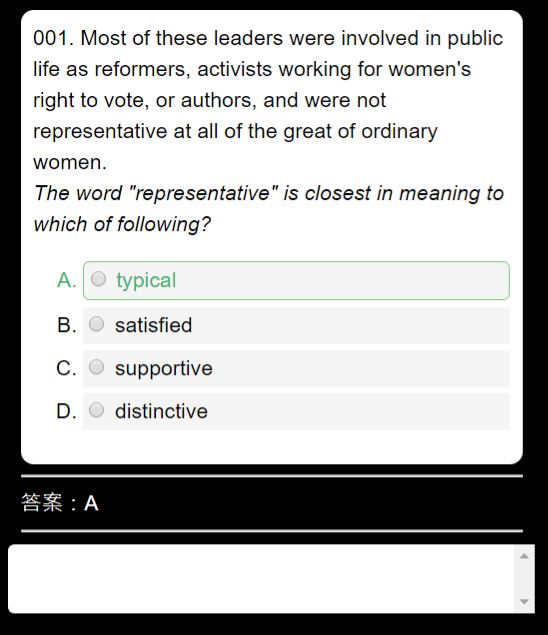
Task: Click the "C." option letter
Action: tap(66, 368)
